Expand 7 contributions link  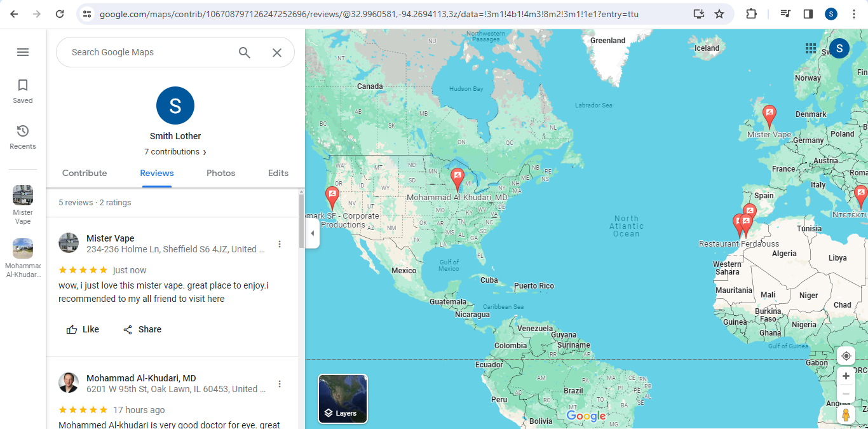[175, 152]
